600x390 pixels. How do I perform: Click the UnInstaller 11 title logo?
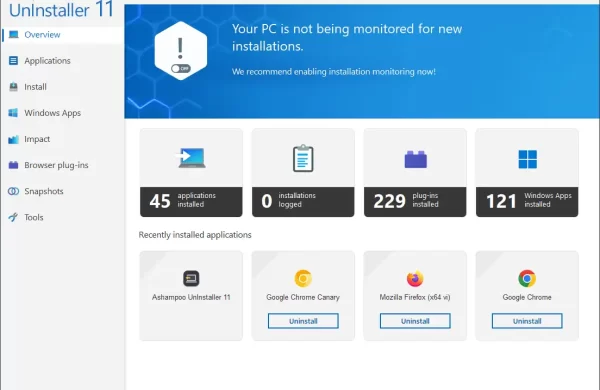coord(61,10)
